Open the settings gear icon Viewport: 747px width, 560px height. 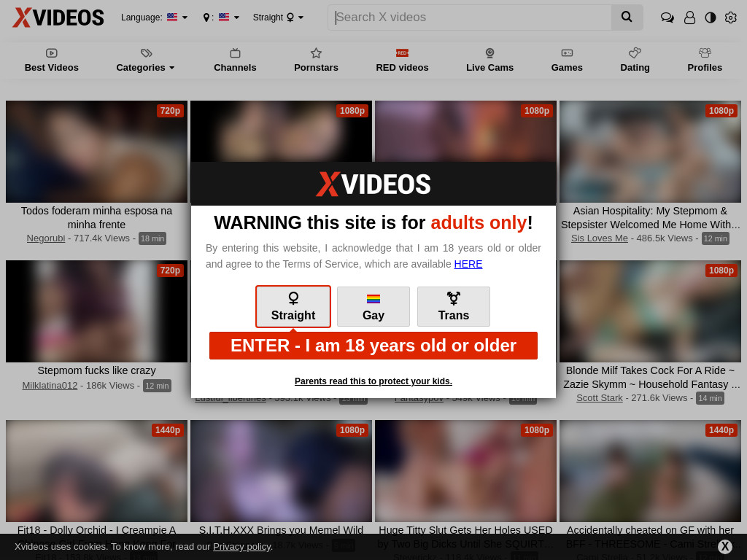coord(730,17)
